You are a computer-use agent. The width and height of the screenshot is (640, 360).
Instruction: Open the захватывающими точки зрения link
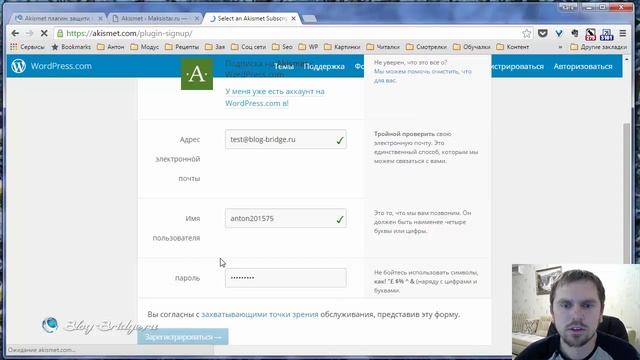point(260,314)
